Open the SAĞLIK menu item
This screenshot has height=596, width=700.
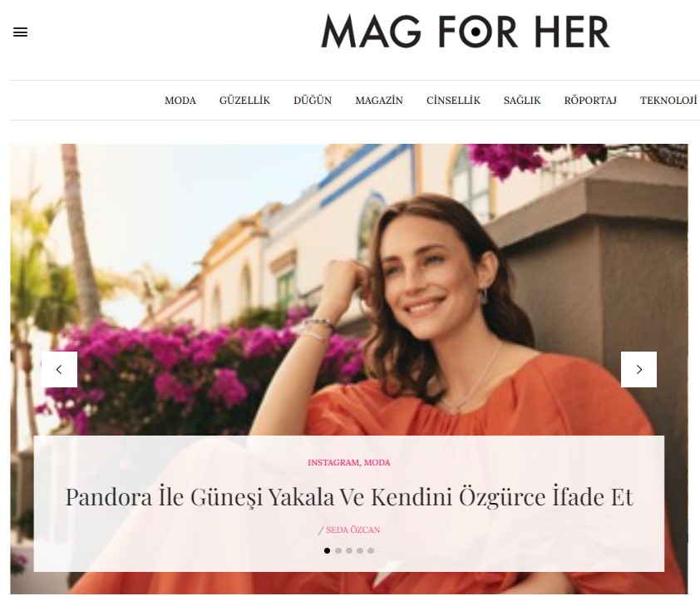point(522,101)
